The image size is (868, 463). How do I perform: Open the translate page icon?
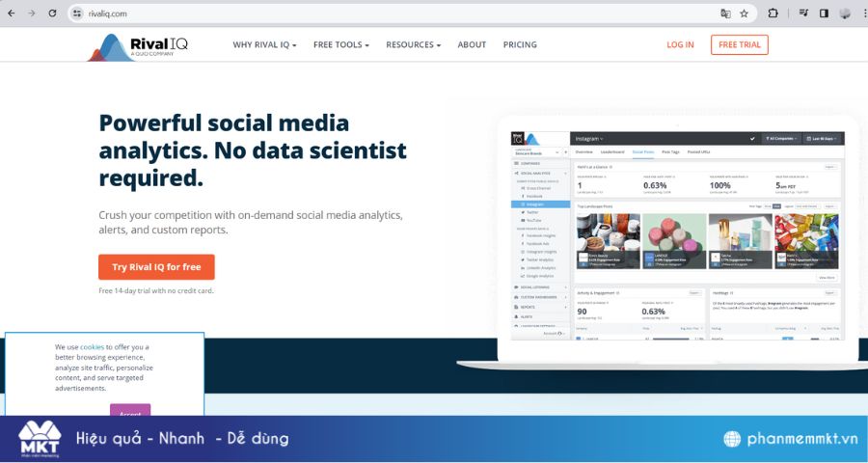725,14
